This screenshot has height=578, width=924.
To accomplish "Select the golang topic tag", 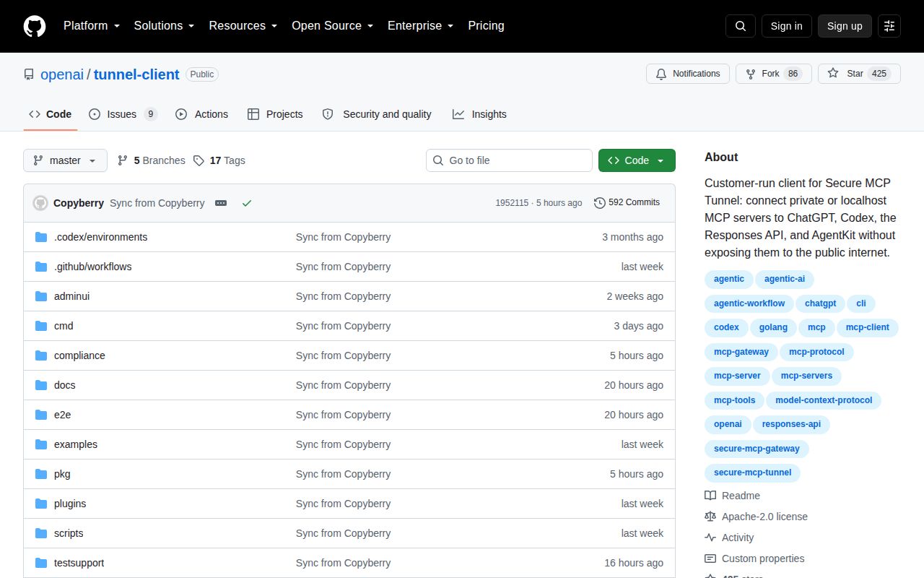I will coord(773,327).
